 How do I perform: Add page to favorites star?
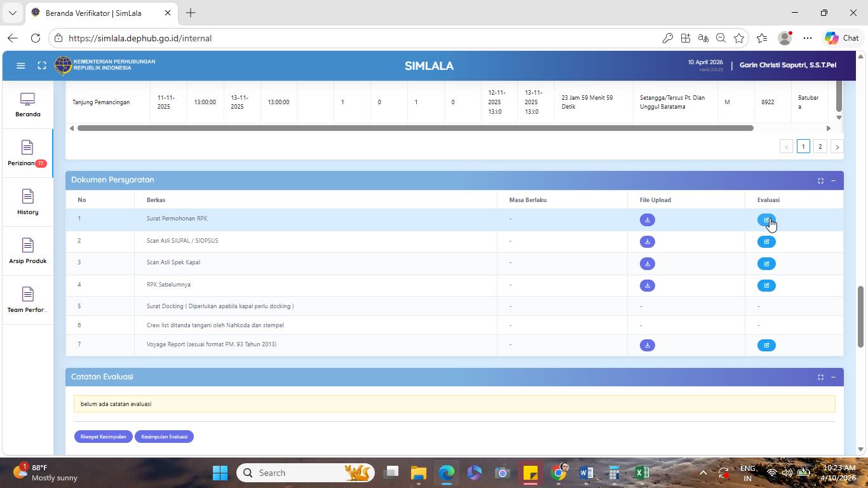pos(738,38)
